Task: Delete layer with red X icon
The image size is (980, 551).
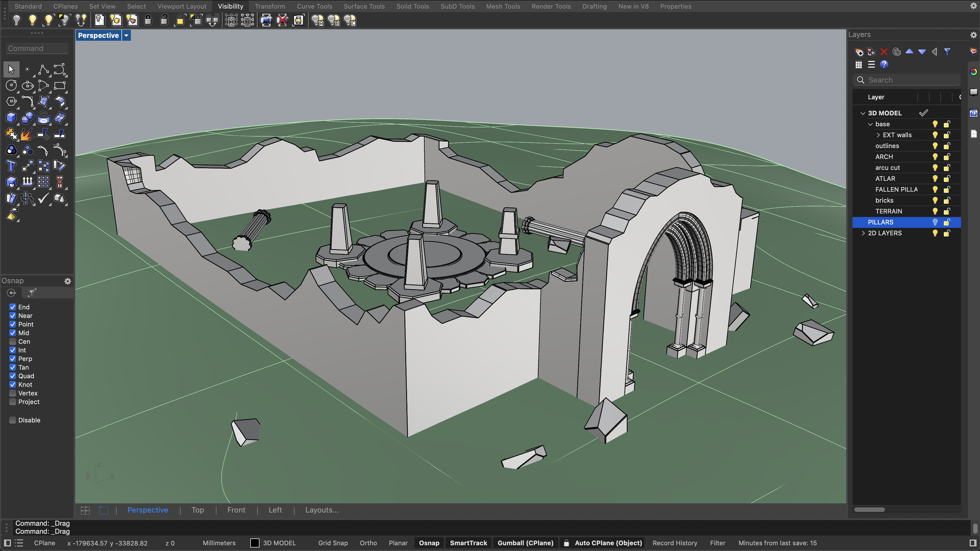Action: (884, 52)
